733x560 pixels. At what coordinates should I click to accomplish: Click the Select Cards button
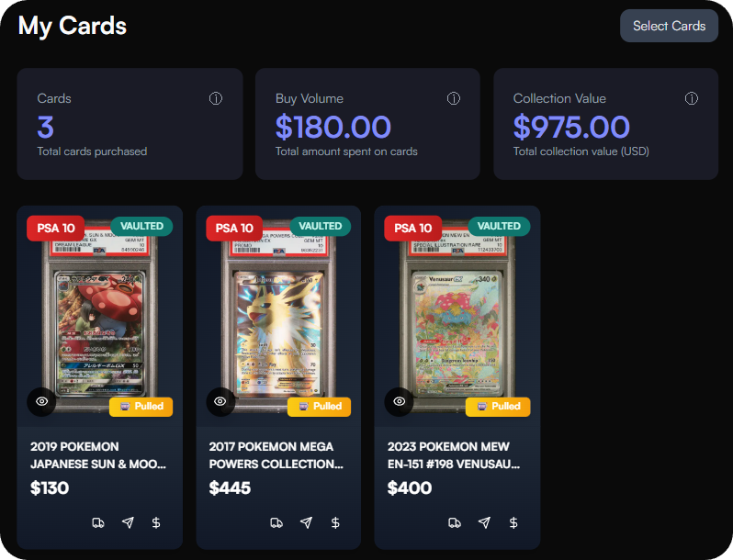[x=669, y=26]
